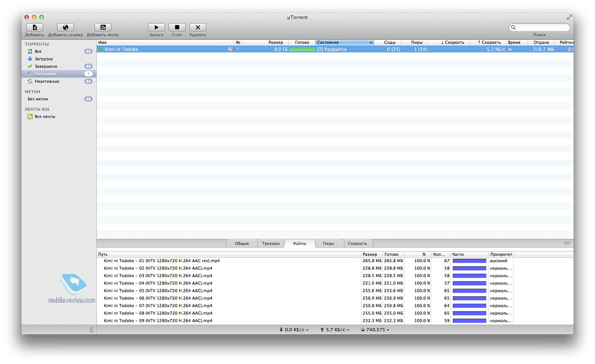The height and width of the screenshot is (364, 595).
Task: Open upload speed 5.7 КБ/с dropdown
Action: (x=335, y=330)
